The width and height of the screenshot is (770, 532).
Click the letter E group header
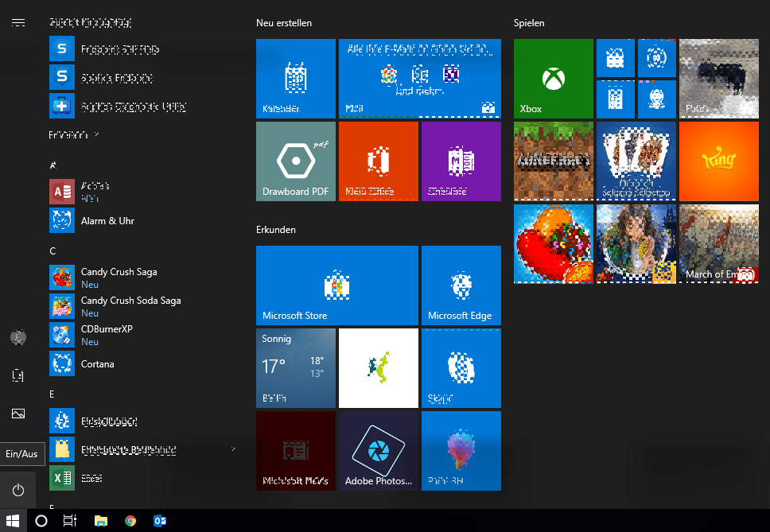tap(52, 394)
